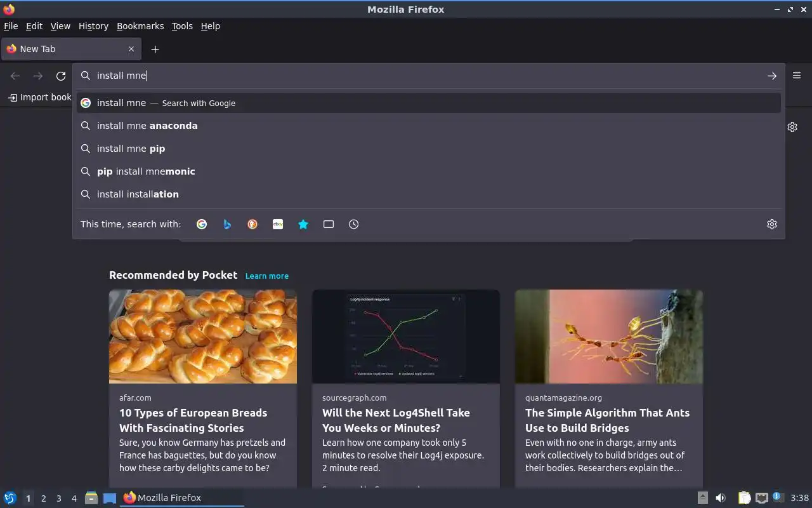The image size is (812, 508).
Task: Open the View menu
Action: click(60, 26)
